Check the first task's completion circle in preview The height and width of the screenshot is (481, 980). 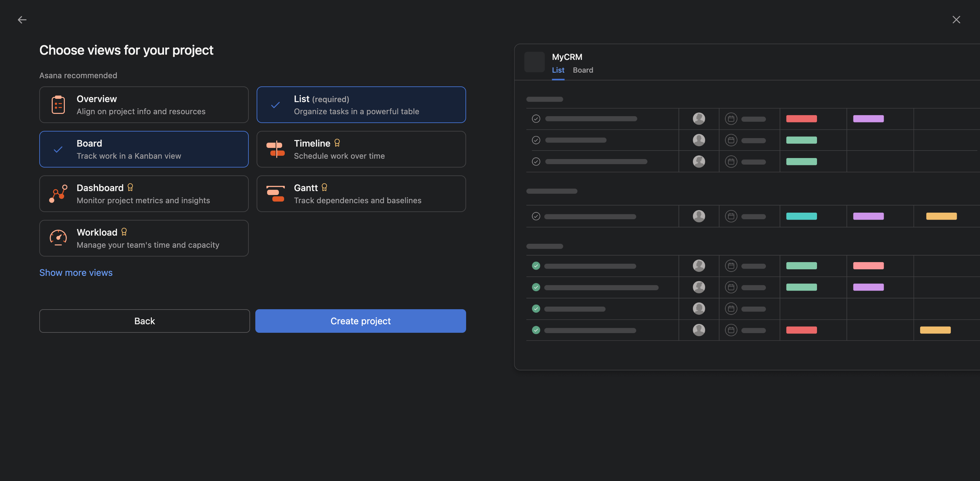pyautogui.click(x=535, y=119)
